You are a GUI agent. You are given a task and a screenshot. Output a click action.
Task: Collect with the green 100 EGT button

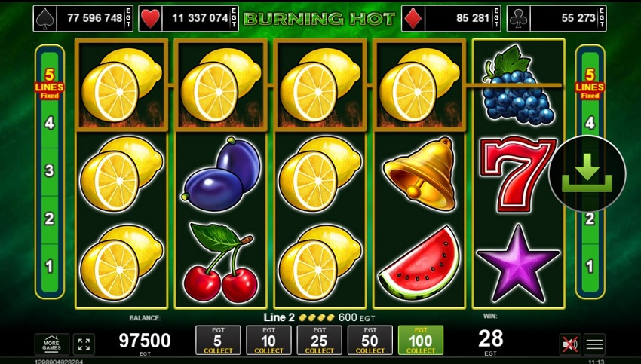pyautogui.click(x=421, y=340)
